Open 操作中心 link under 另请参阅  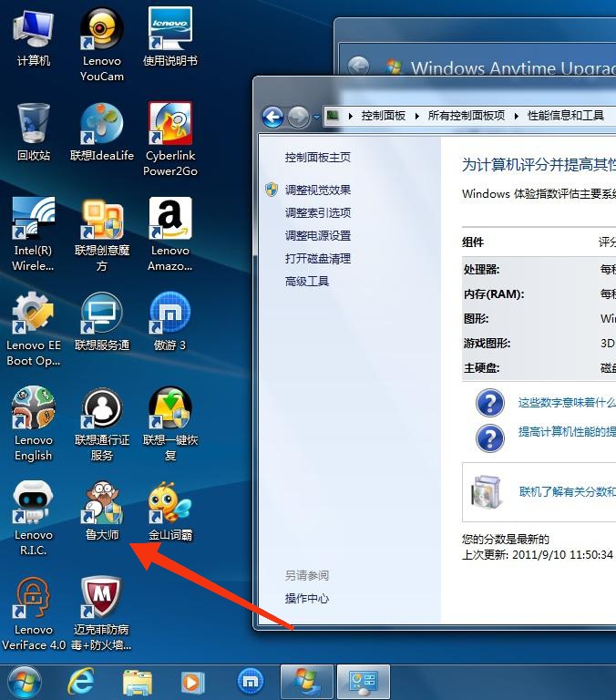click(307, 598)
